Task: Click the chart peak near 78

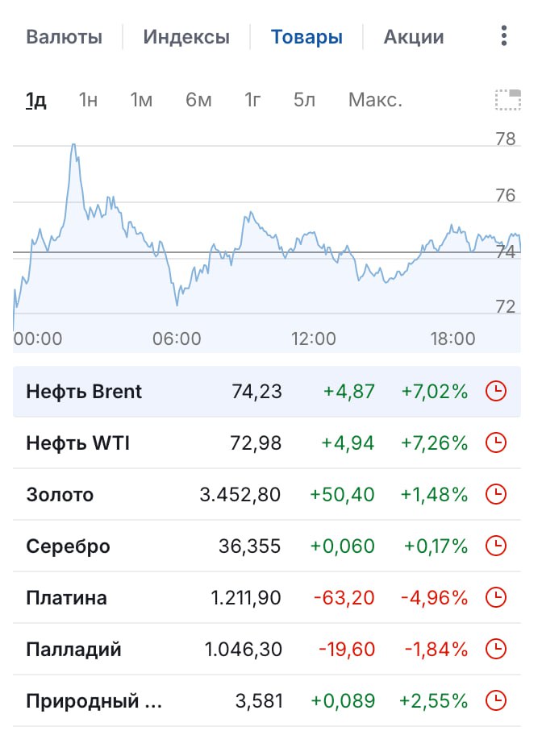Action: [73, 145]
